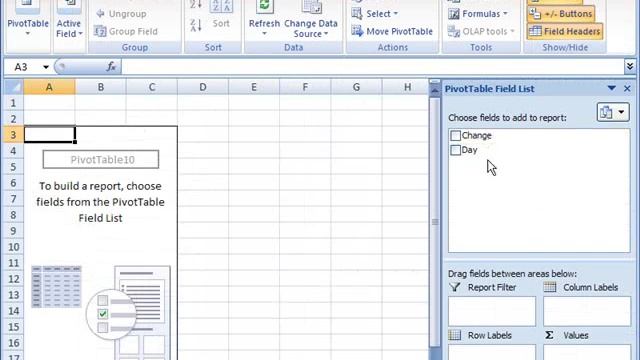Screen dimensions: 640x360
Task: Click the Select cursor icon
Action: pos(357,13)
